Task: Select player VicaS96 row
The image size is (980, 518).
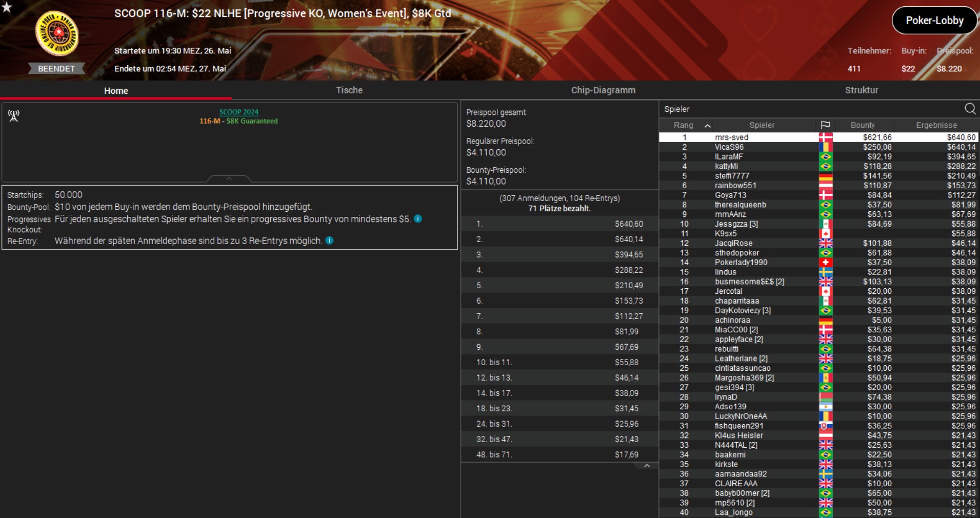Action: 729,147
